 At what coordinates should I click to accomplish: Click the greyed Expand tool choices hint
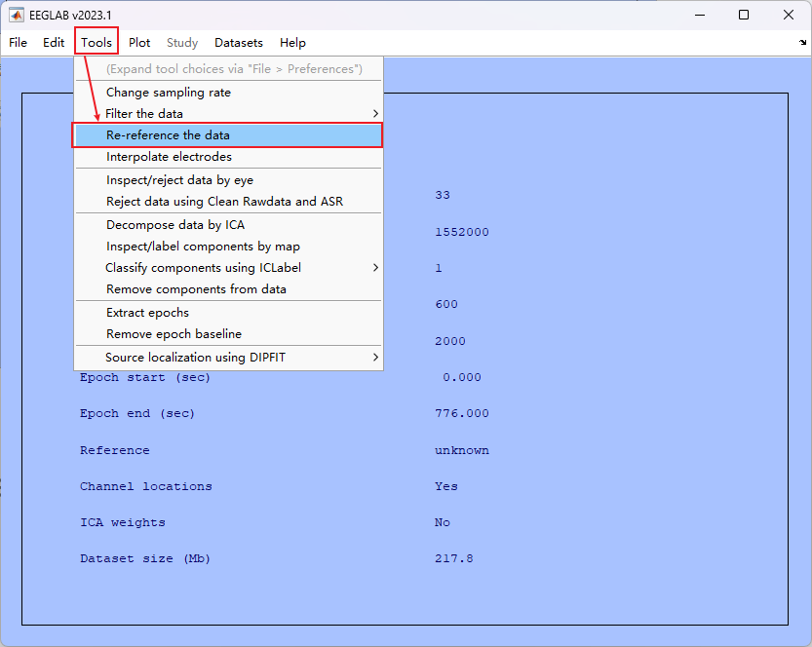click(x=234, y=69)
